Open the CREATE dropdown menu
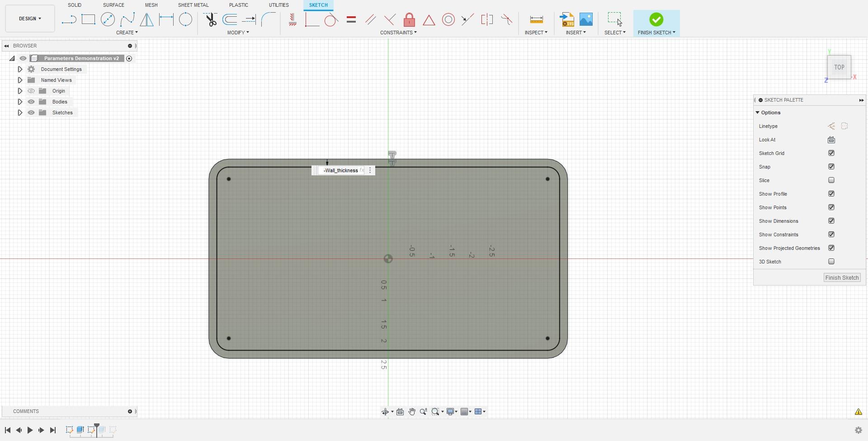 point(127,32)
